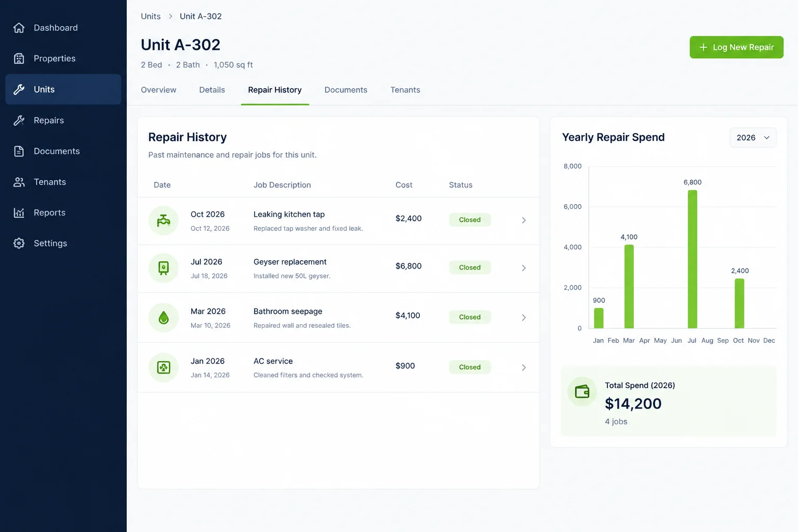Click the Tenants people icon in sidebar
This screenshot has width=798, height=532.
point(19,182)
